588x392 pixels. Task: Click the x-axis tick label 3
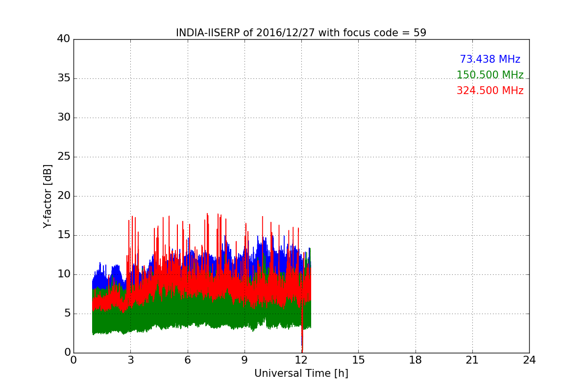(130, 360)
